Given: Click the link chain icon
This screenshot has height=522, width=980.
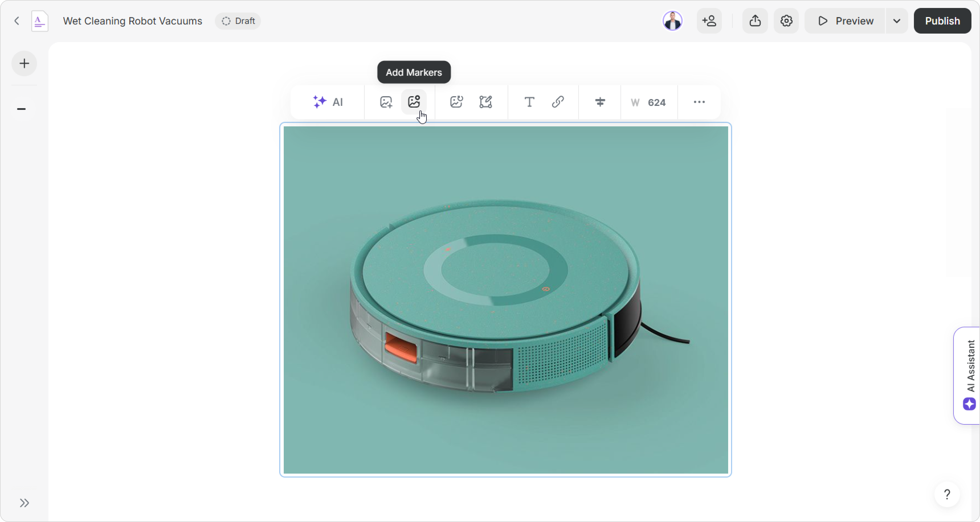Looking at the screenshot, I should [x=558, y=102].
